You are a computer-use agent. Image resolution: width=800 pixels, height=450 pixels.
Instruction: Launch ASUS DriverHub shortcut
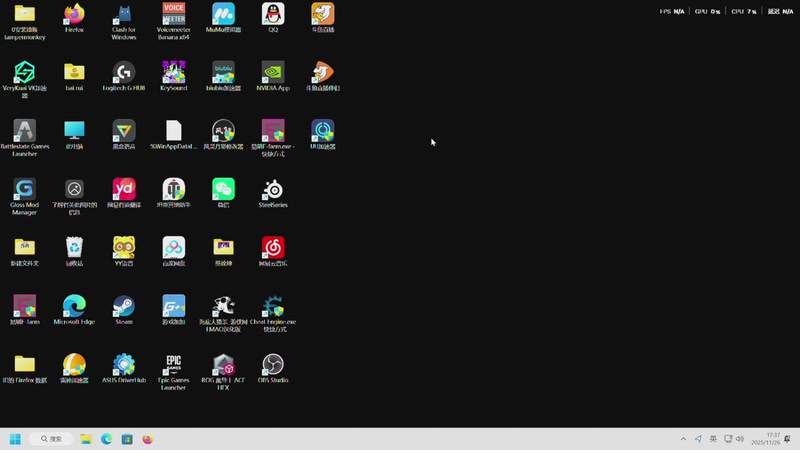(124, 368)
